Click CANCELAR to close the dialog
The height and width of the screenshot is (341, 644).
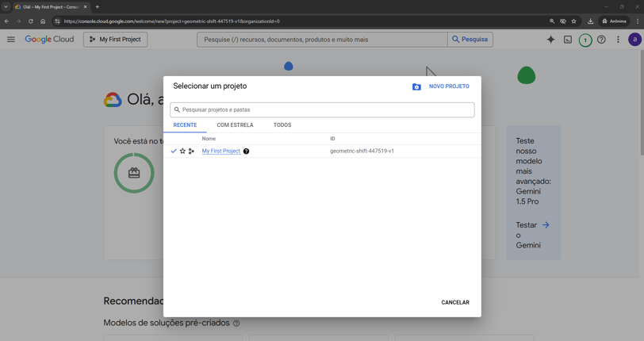pos(455,302)
